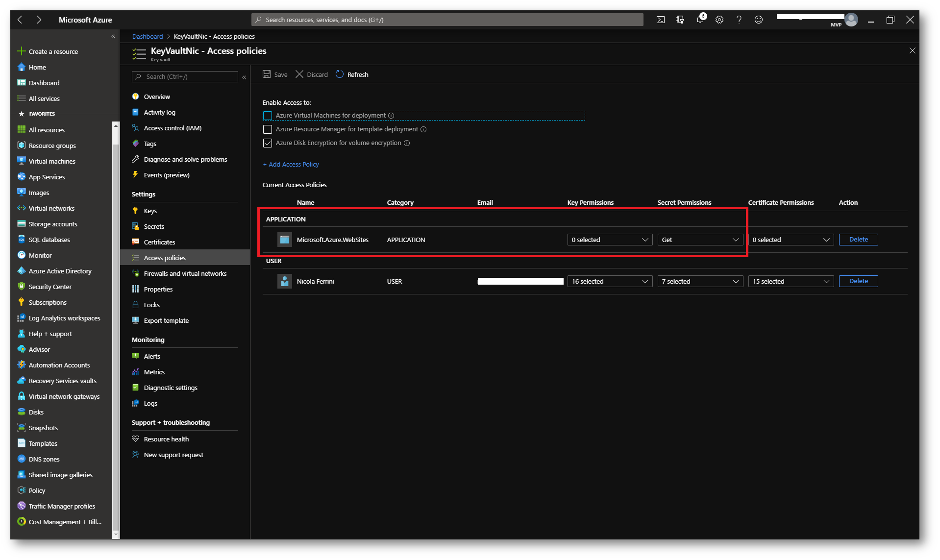Click the Dashboard breadcrumb link

point(147,36)
